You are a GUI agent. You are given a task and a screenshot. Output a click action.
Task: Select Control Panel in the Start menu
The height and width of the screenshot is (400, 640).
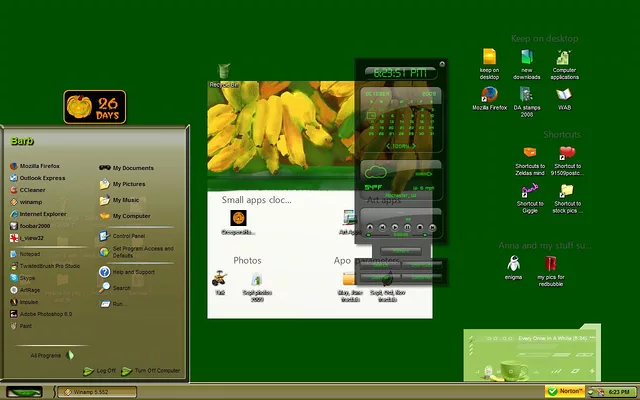point(126,236)
